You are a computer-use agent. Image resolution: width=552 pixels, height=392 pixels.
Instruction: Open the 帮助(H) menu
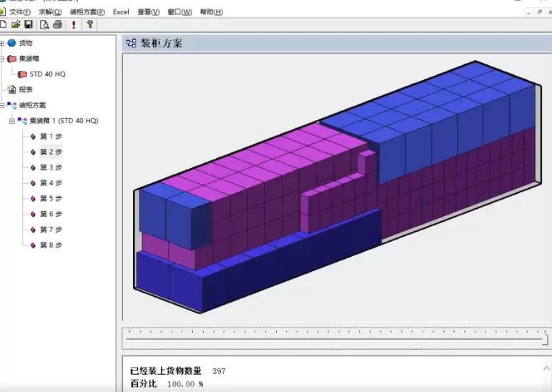(x=211, y=12)
